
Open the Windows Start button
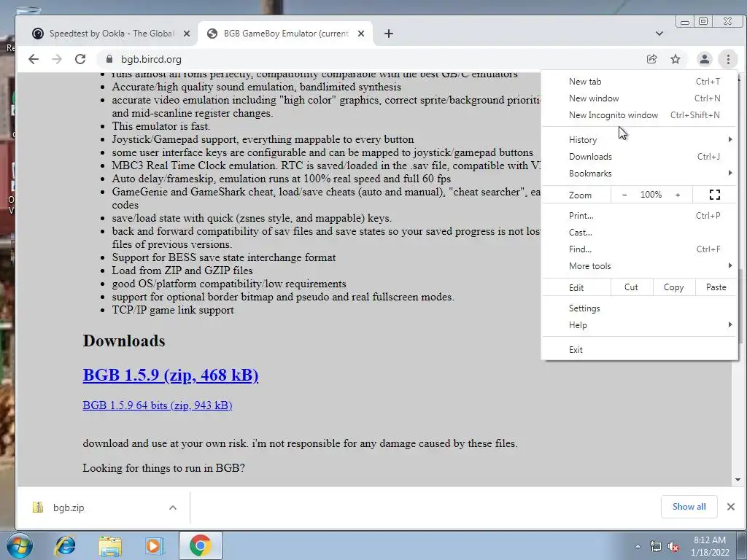(x=19, y=545)
